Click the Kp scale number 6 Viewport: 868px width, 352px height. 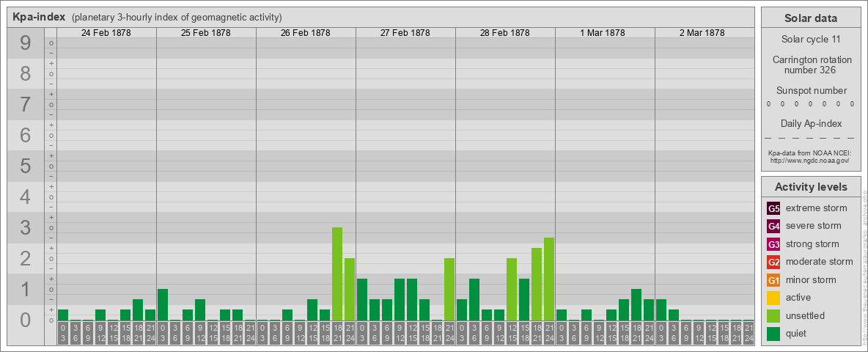[x=25, y=135]
